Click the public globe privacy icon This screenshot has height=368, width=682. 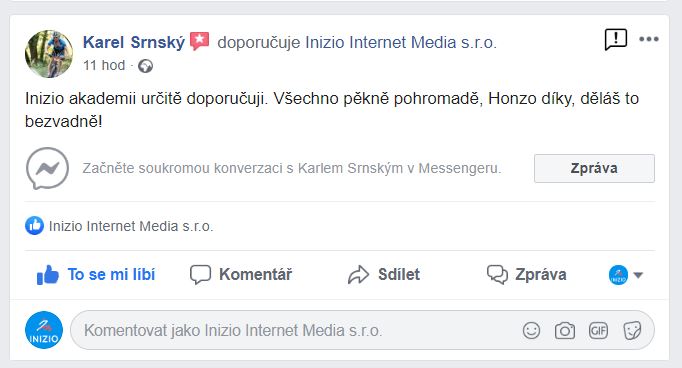(x=145, y=66)
